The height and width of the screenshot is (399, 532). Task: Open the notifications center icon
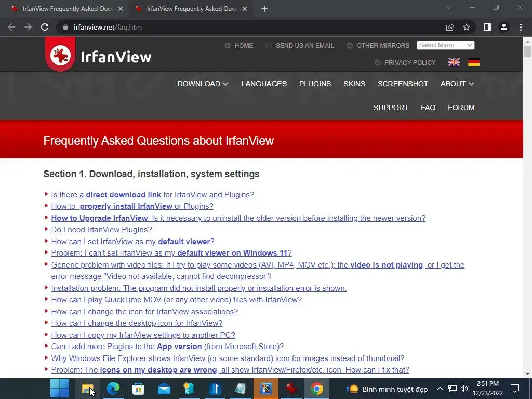pyautogui.click(x=515, y=389)
